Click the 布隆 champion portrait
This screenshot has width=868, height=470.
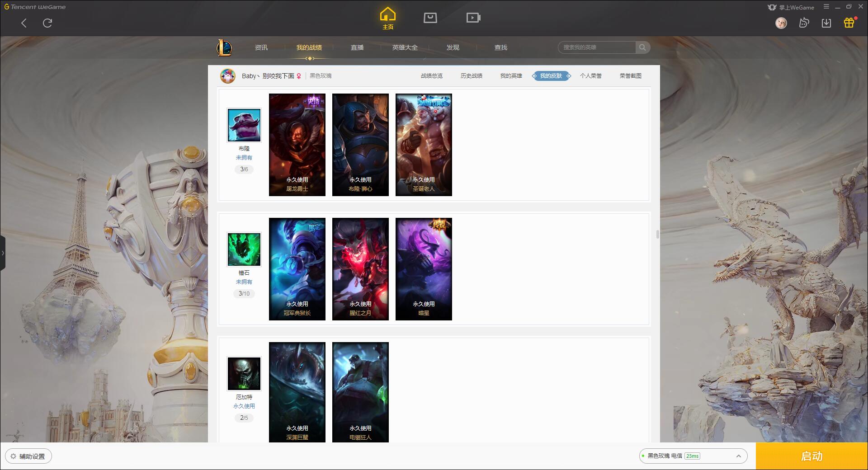[244, 125]
